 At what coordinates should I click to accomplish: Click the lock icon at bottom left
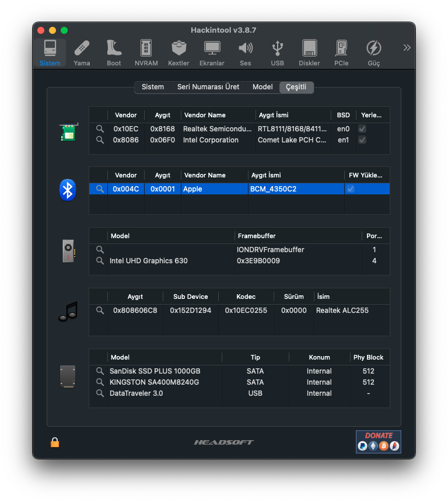(x=55, y=442)
